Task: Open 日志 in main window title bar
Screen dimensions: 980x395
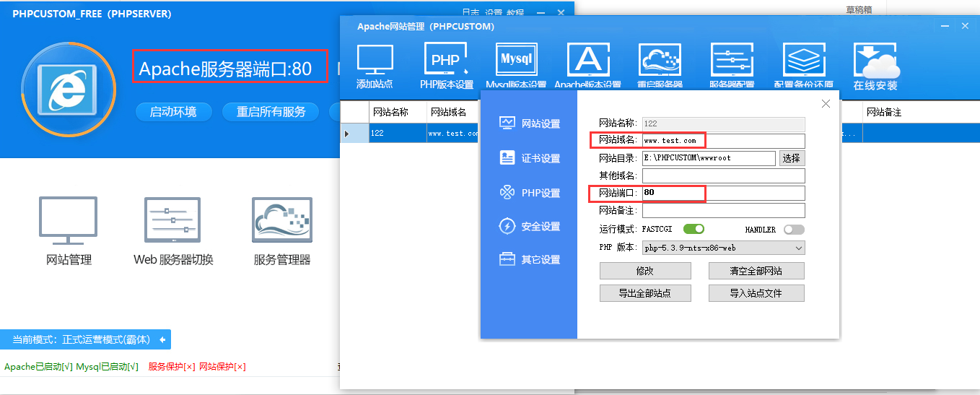Action: point(471,13)
